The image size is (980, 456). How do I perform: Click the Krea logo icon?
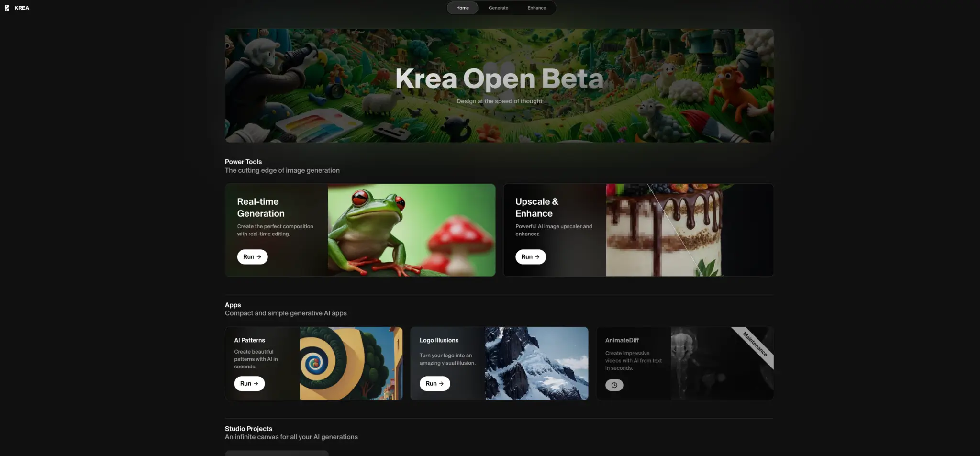(x=7, y=8)
